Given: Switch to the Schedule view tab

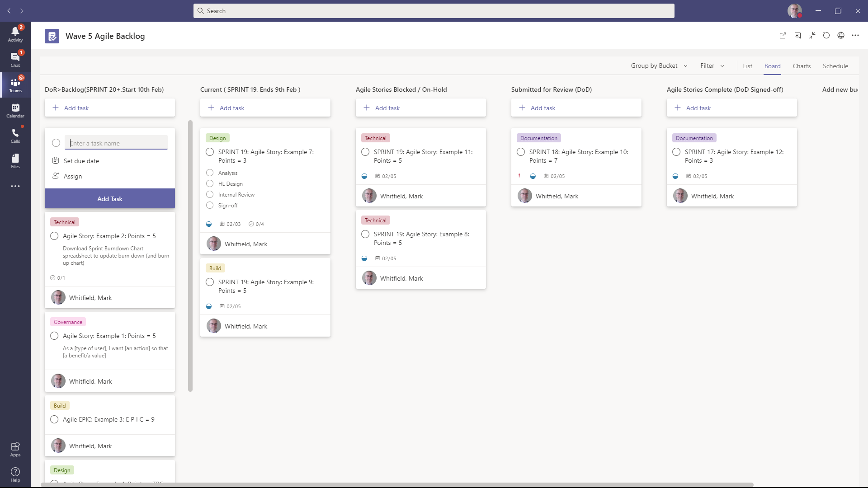Looking at the screenshot, I should click(x=835, y=66).
